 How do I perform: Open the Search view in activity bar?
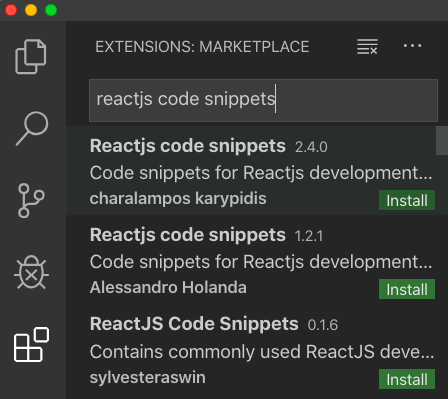point(32,128)
